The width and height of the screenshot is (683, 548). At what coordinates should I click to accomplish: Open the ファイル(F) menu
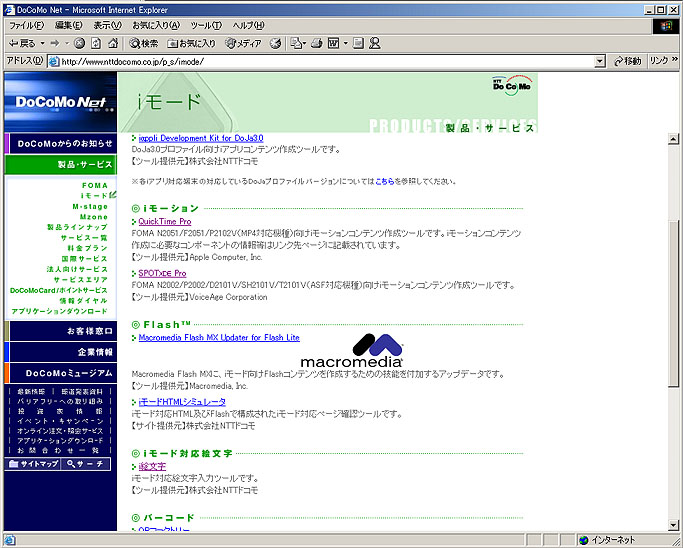point(25,25)
